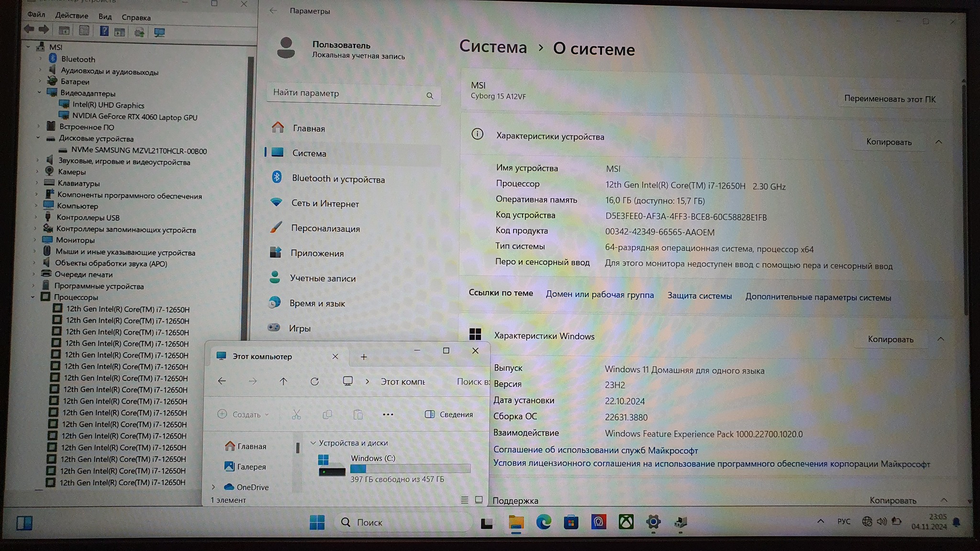Open Microsoft Edge from the taskbar

544,522
